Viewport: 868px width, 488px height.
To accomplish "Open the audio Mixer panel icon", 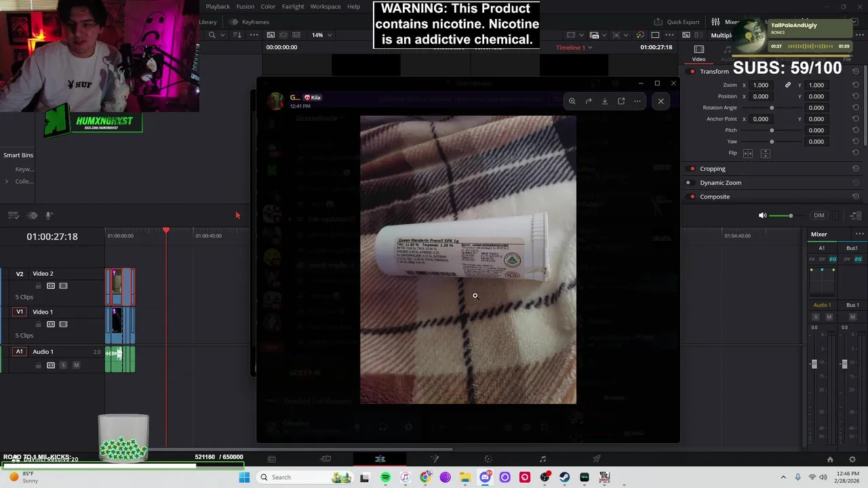I will tap(716, 22).
